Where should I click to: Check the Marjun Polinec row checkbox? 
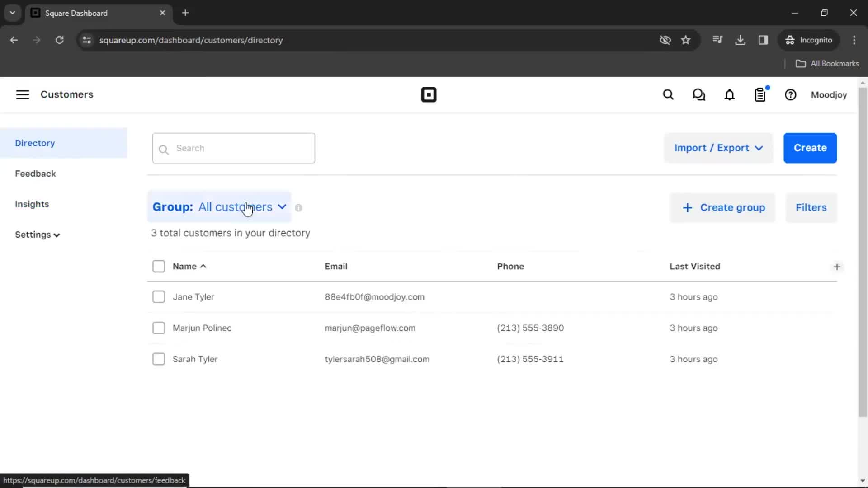click(159, 328)
